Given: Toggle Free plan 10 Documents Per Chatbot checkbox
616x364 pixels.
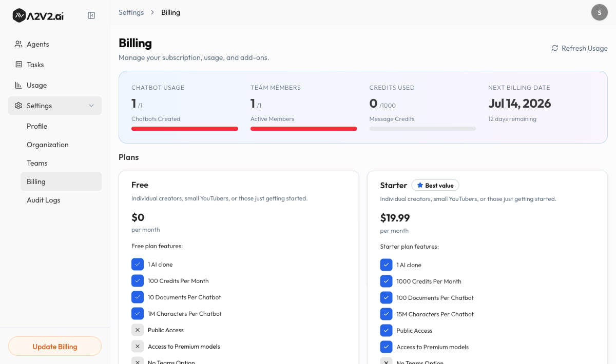Looking at the screenshot, I should (138, 297).
